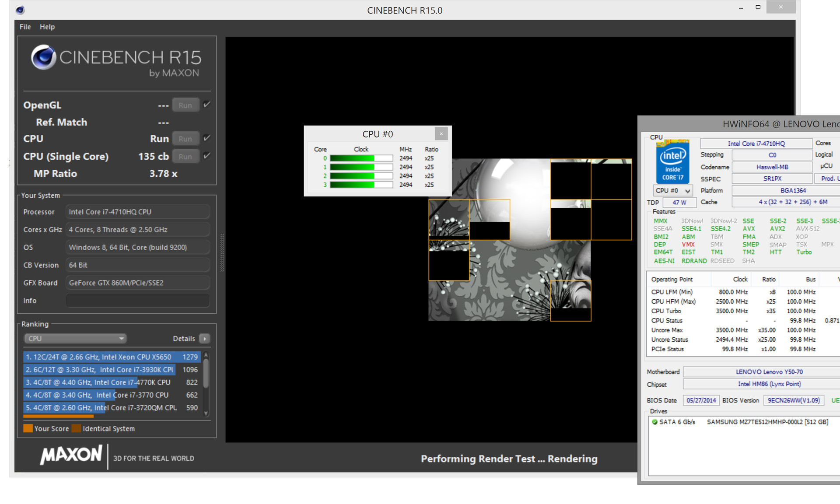Close the CPU #0 clock popup
The height and width of the screenshot is (504, 840).
tap(441, 134)
